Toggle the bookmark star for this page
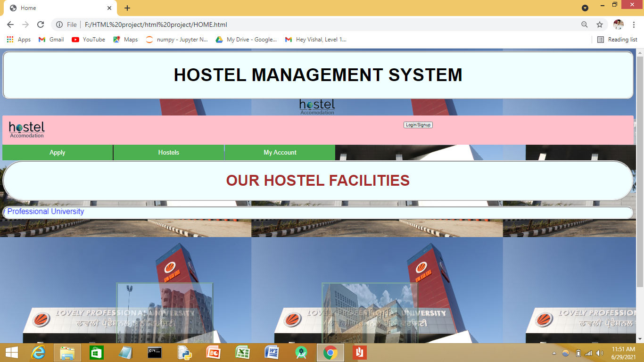 coord(599,25)
